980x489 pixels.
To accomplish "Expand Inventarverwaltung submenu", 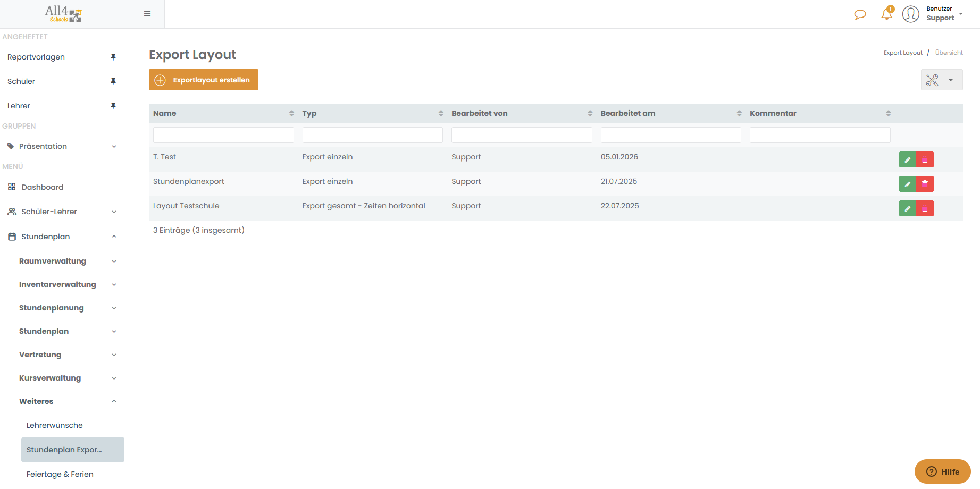I will coord(68,284).
